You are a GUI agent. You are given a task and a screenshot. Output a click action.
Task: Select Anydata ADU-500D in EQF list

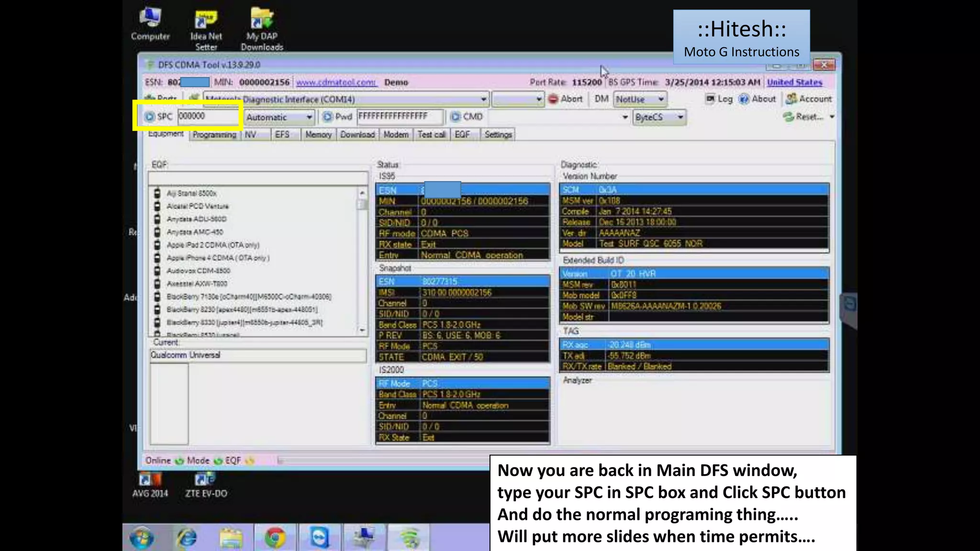pyautogui.click(x=196, y=219)
